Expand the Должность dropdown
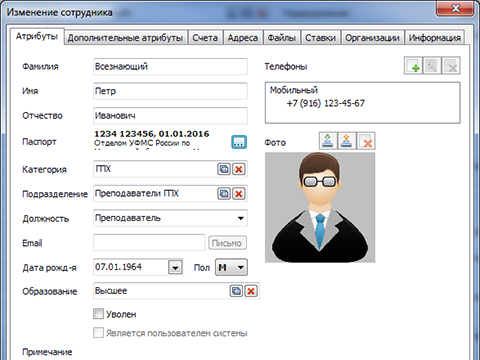Image resolution: width=480 pixels, height=360 pixels. 241,218
